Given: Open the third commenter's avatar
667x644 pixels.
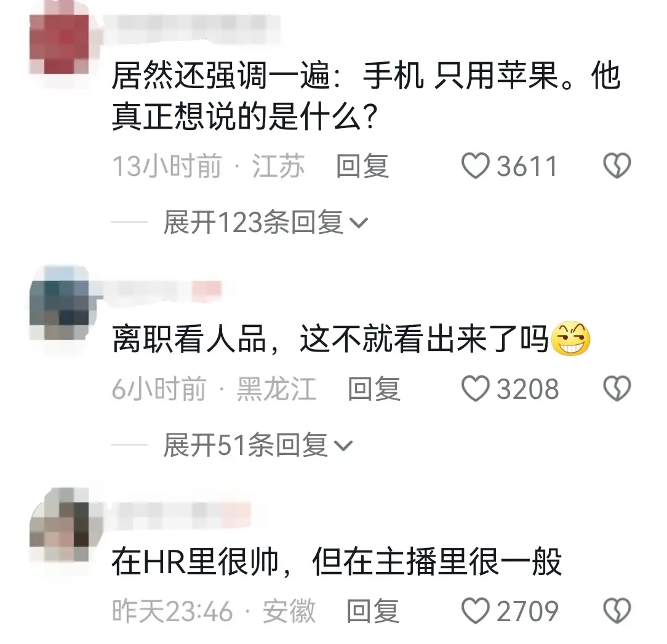Looking at the screenshot, I should click(x=60, y=532).
